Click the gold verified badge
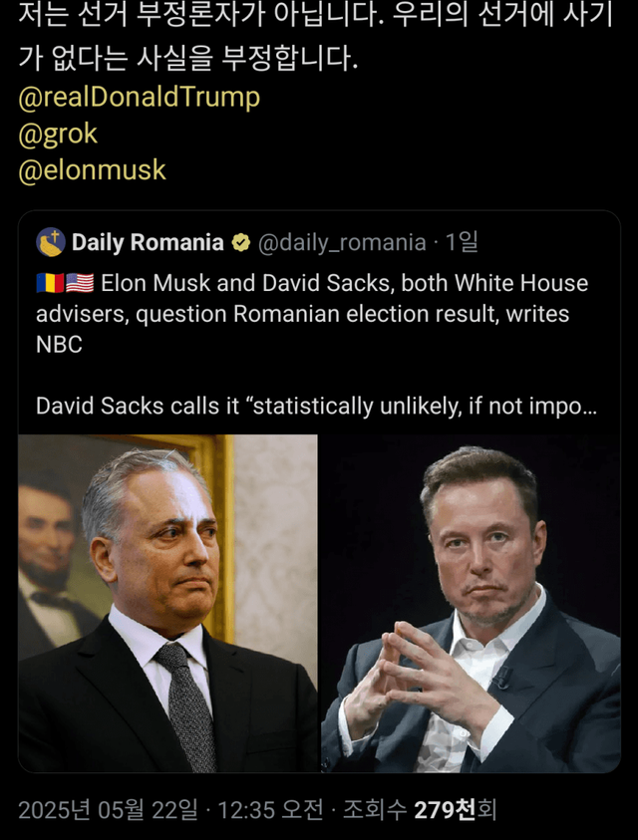Screen dimensions: 638x840 [241, 242]
